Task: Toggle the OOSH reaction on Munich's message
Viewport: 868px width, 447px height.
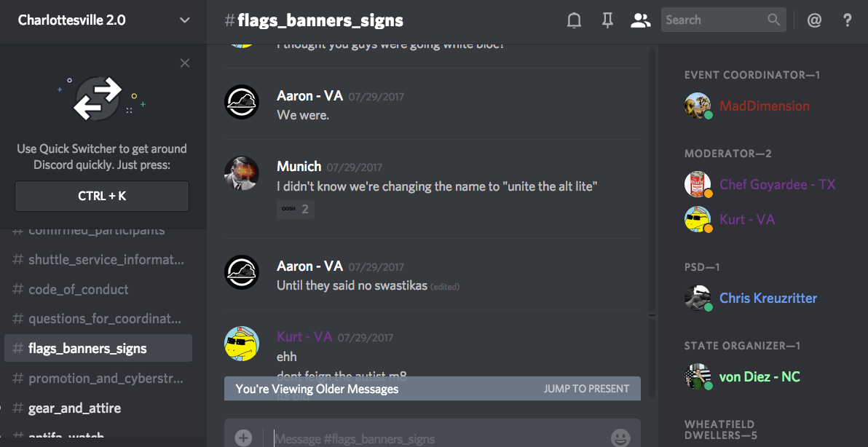Action: [296, 209]
